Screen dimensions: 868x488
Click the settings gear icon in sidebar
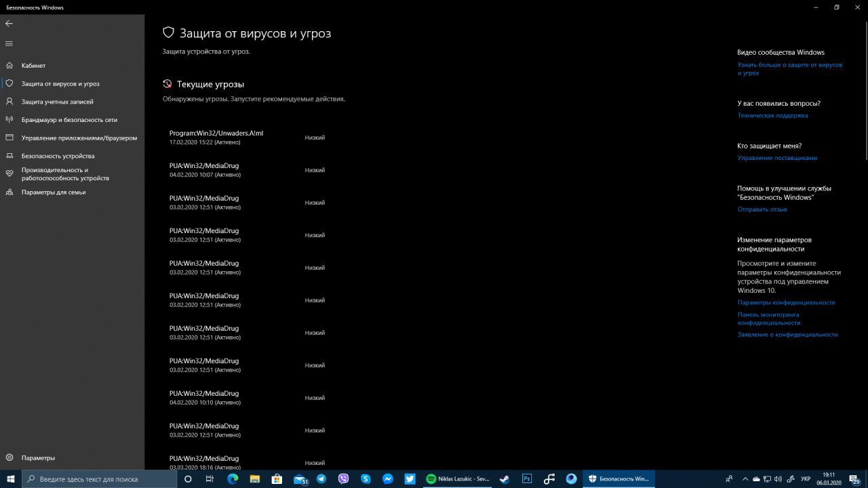point(9,457)
